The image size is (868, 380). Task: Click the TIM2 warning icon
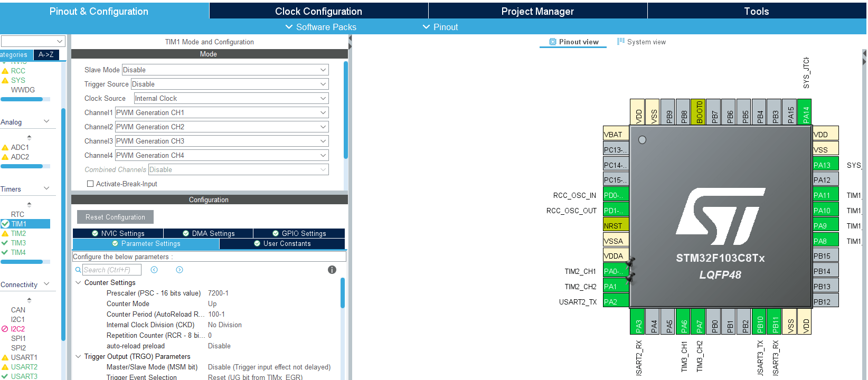tap(5, 233)
